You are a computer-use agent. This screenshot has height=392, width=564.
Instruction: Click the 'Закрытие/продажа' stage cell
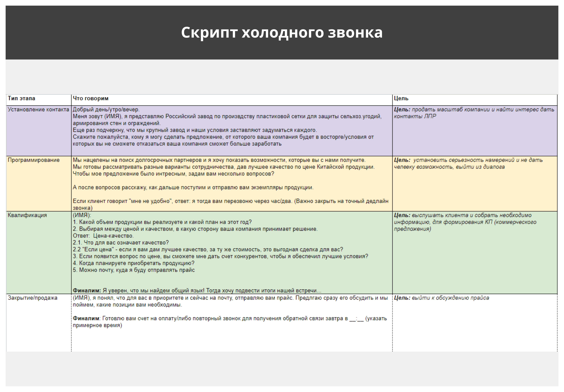pyautogui.click(x=32, y=298)
